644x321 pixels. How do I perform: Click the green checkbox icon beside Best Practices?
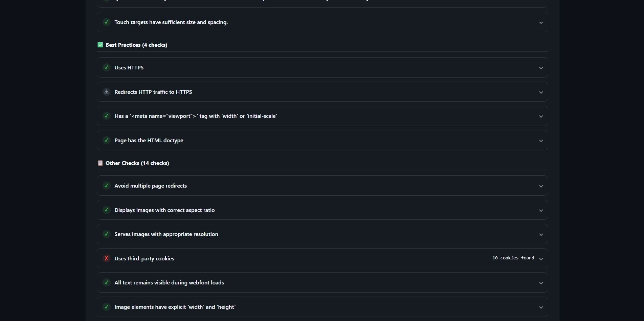click(x=100, y=45)
